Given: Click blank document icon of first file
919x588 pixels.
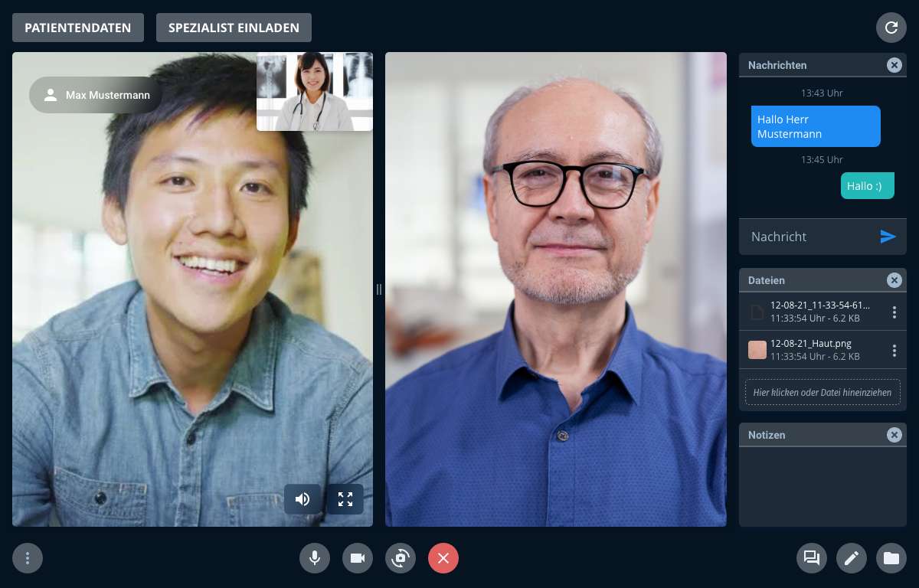Looking at the screenshot, I should 757,312.
